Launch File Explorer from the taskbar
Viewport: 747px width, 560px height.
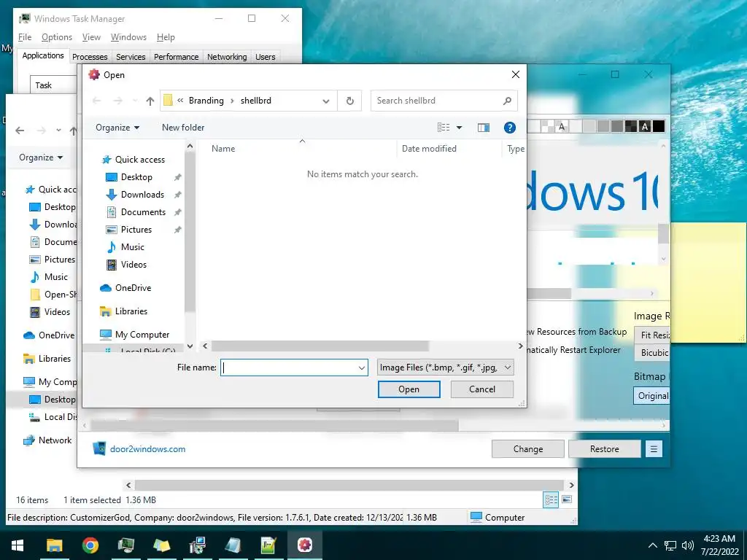coord(54,545)
